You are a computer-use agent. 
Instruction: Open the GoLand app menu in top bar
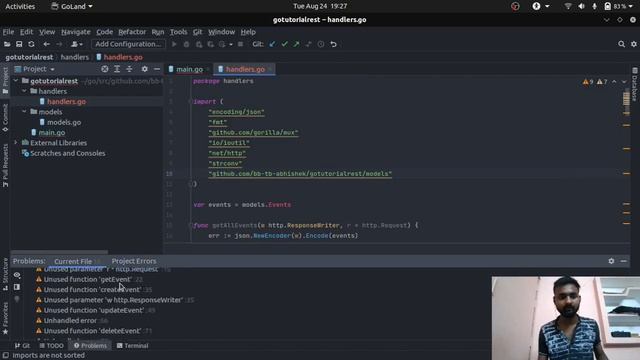coord(72,6)
